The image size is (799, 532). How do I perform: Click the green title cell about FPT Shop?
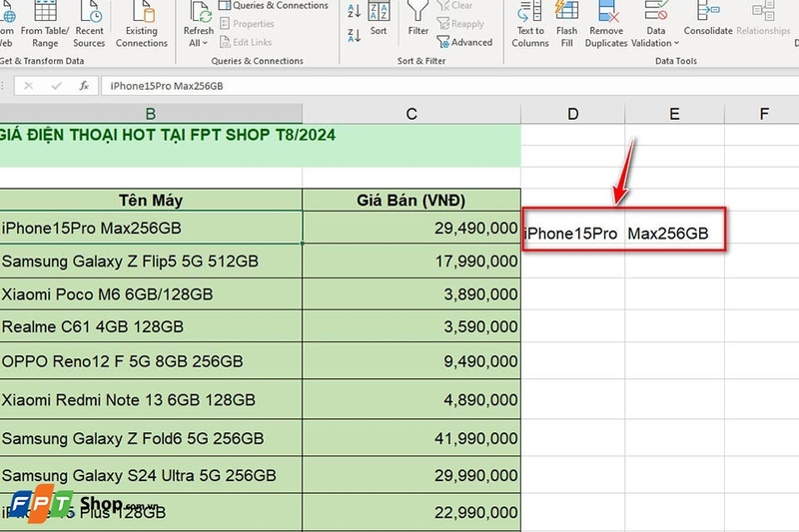[x=260, y=145]
